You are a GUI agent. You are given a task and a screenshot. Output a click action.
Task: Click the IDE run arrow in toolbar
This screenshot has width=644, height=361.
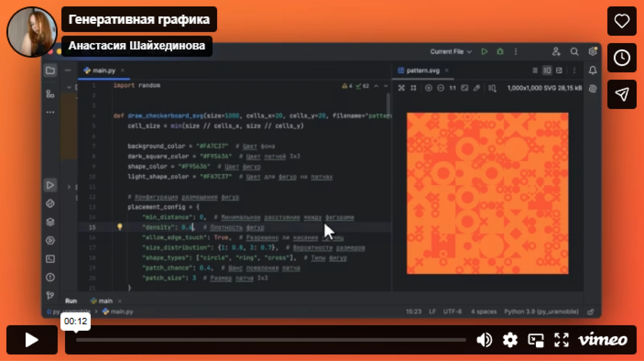pos(484,52)
